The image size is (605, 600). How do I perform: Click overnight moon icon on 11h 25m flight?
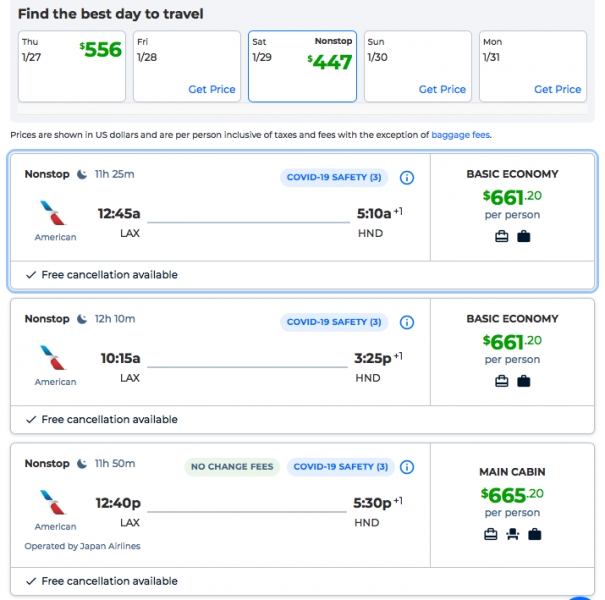click(x=80, y=174)
